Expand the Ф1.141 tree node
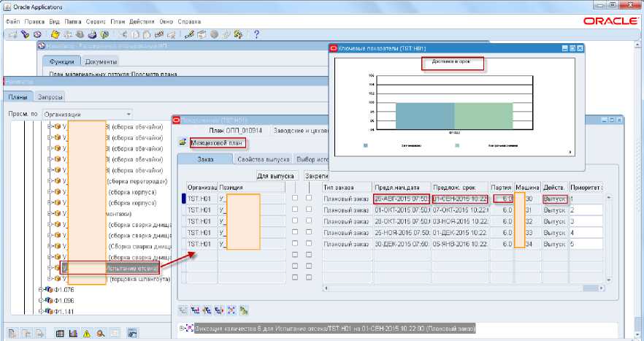The width and height of the screenshot is (644, 341). point(41,311)
